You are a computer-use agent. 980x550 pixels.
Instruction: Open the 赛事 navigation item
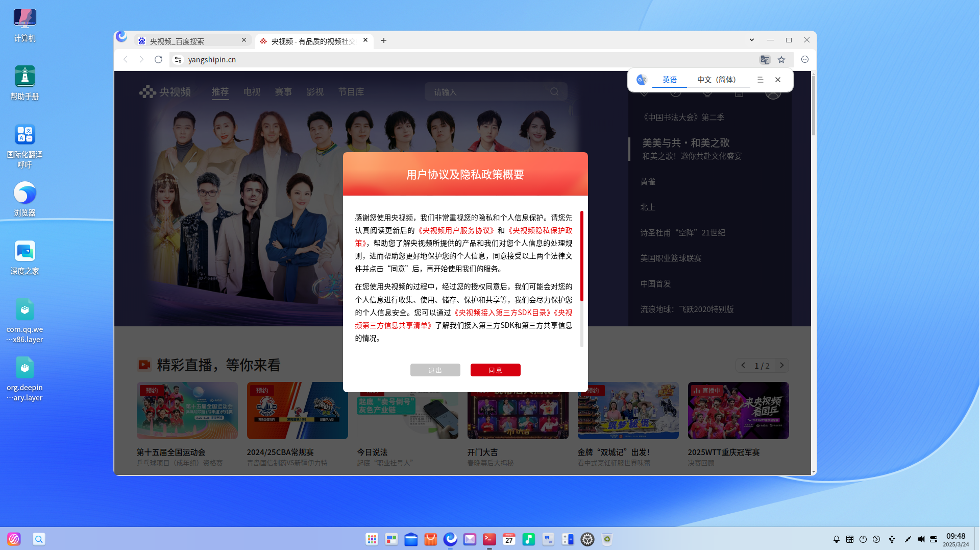283,92
